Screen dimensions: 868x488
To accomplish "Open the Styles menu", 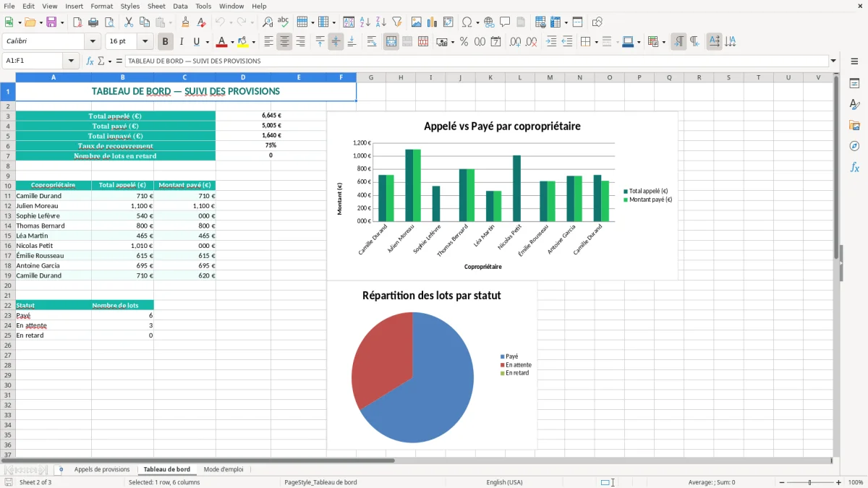I will pos(130,6).
